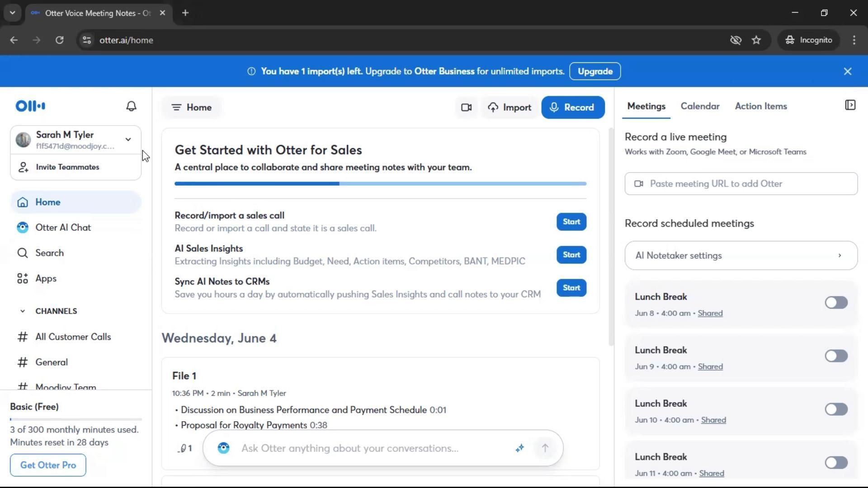Enable Lunch Break toggle for Jun 8
This screenshot has height=488, width=868.
pyautogui.click(x=836, y=303)
